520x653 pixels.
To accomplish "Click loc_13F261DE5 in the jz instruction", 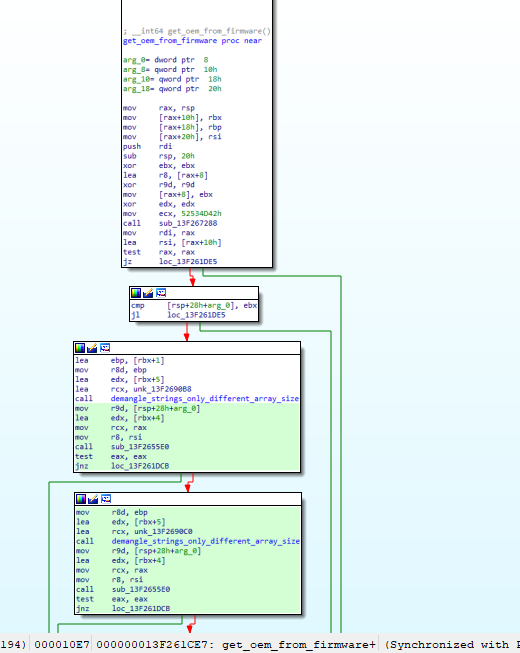I will (x=188, y=262).
